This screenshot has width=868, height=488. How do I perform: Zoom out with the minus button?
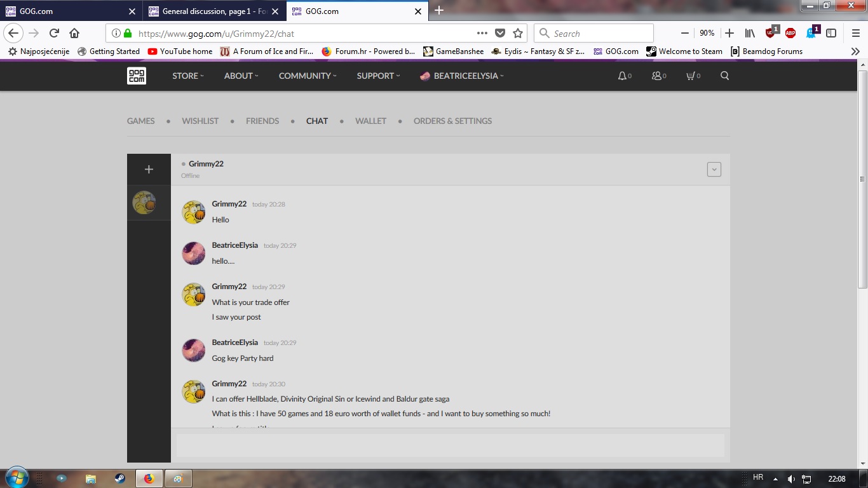coord(685,33)
